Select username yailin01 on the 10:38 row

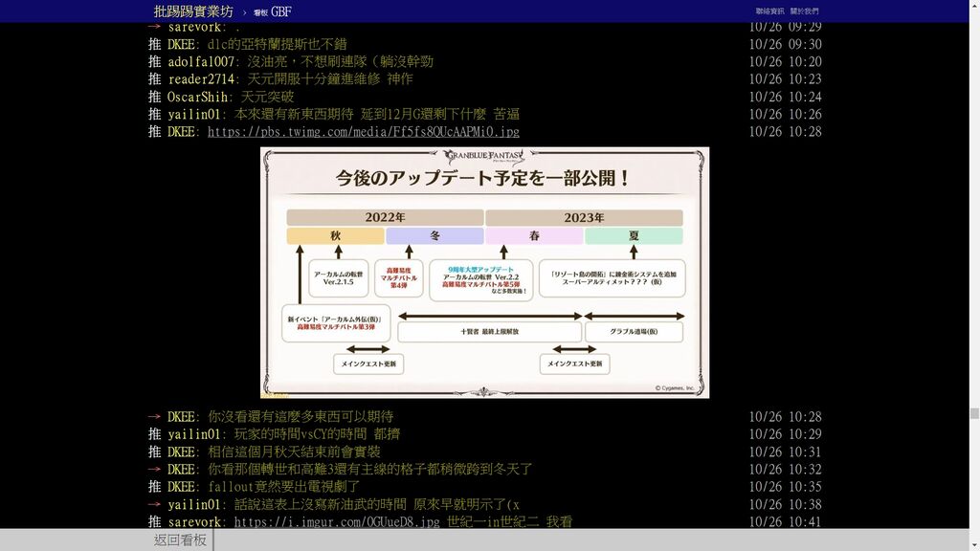click(x=193, y=504)
